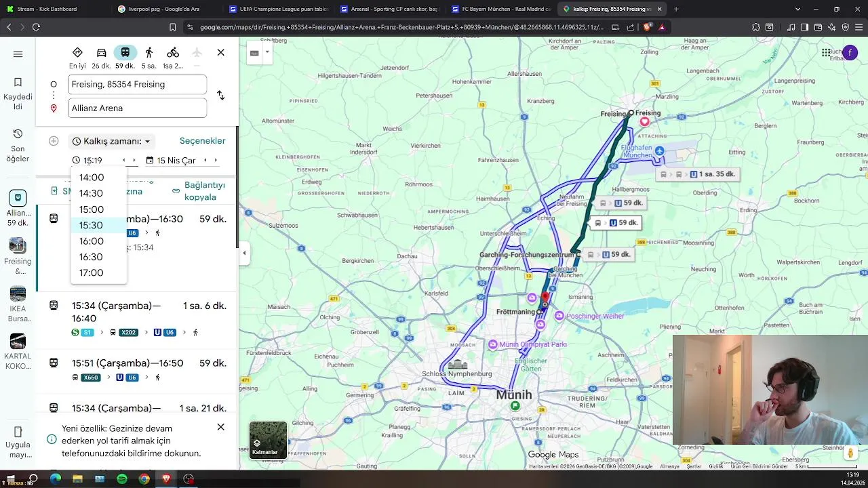Open 'Son öğeler' recents in the sidebar
Image resolution: width=868 pixels, height=488 pixels.
18,146
